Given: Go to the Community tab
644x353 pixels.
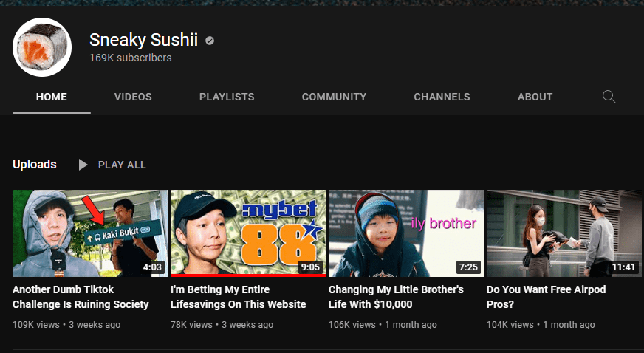Looking at the screenshot, I should point(334,97).
